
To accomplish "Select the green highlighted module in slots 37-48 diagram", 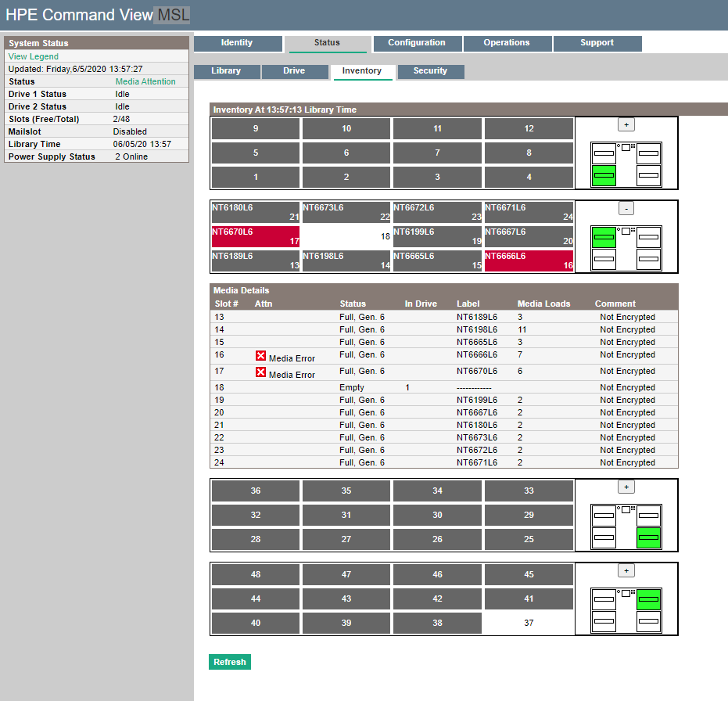I will (x=648, y=599).
